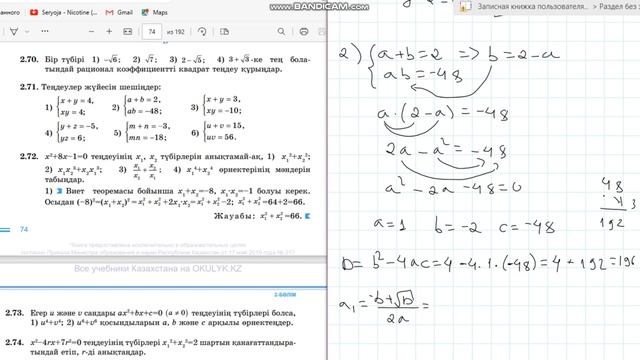This screenshot has width=640, height=360.
Task: Zoom out the PDF page
Action: point(91,31)
